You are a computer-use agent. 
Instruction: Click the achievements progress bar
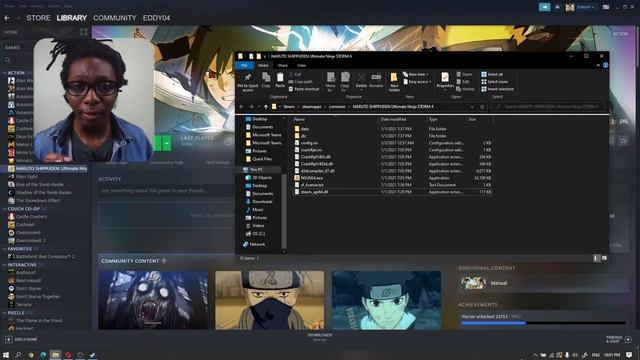[543, 323]
